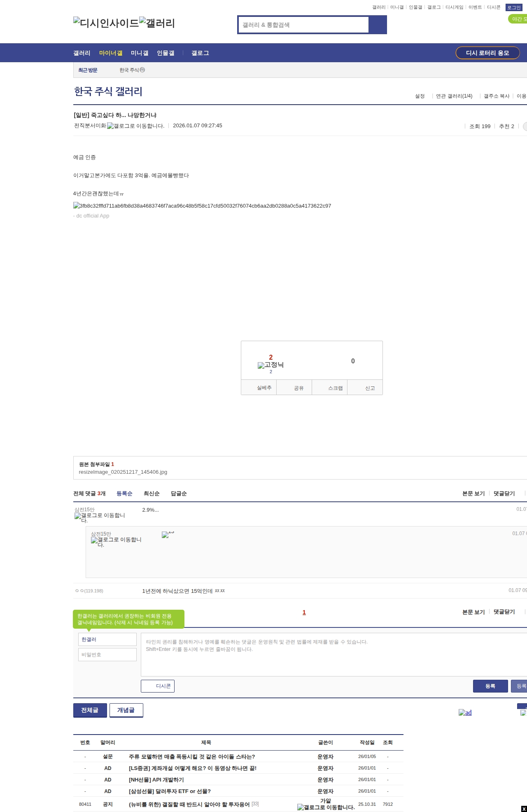Open 연관 갤러리(1/4) dropdown
This screenshot has height=812, width=527.
[x=454, y=96]
